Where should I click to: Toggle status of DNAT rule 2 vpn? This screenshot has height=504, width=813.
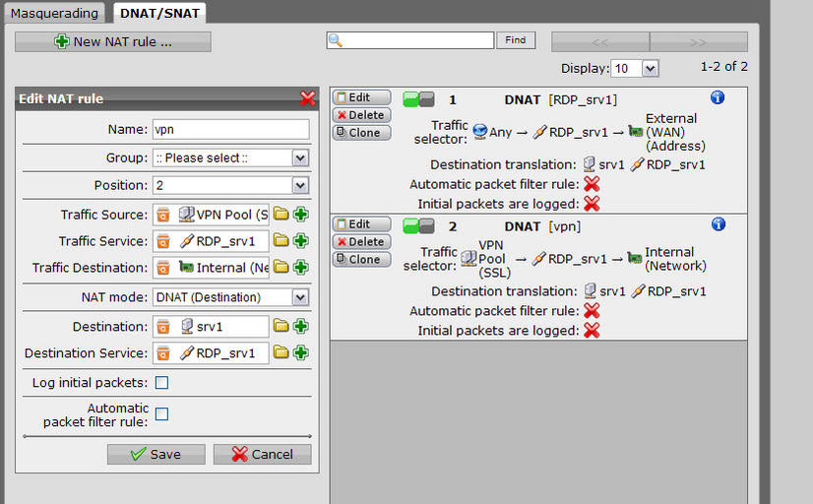click(418, 226)
